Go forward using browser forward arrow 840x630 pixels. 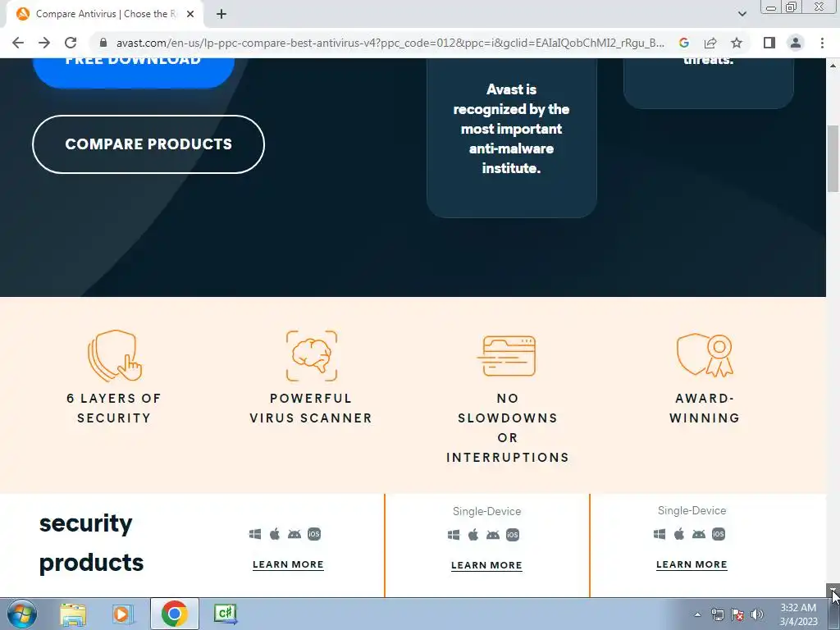44,43
